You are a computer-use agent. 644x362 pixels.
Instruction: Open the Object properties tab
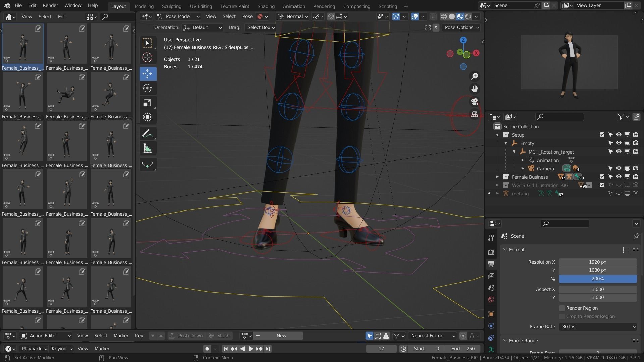[491, 314]
